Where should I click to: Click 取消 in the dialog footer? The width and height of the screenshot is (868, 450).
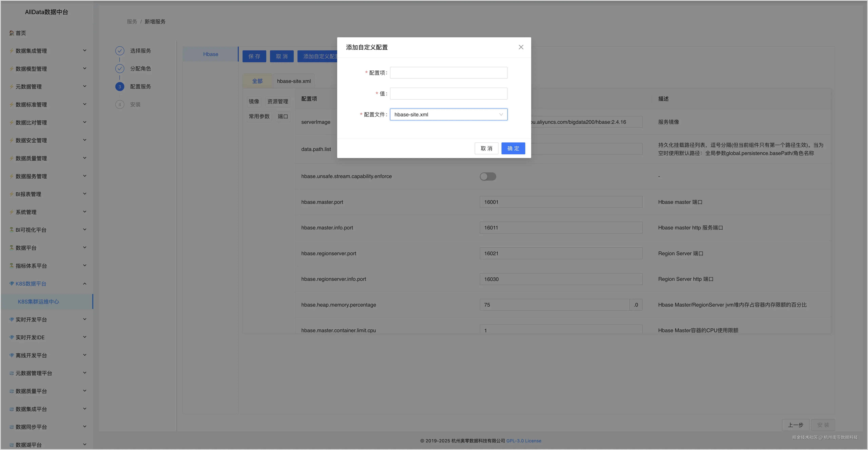[x=486, y=149]
